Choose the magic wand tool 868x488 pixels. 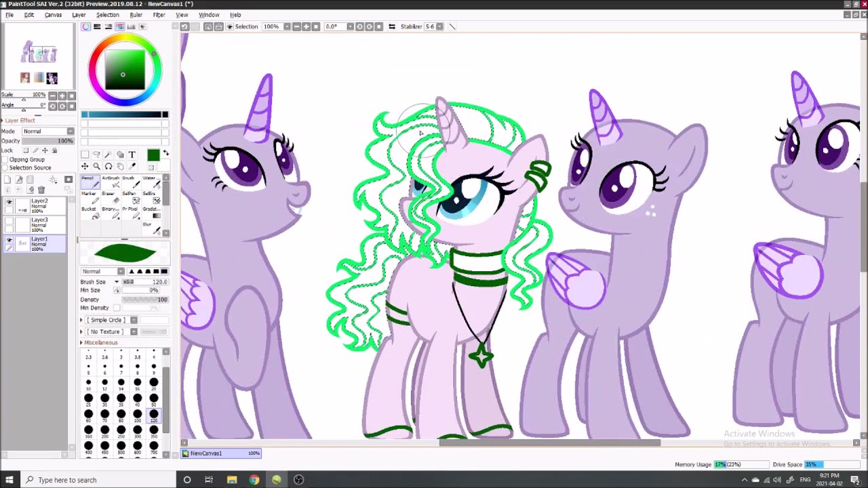coord(108,155)
